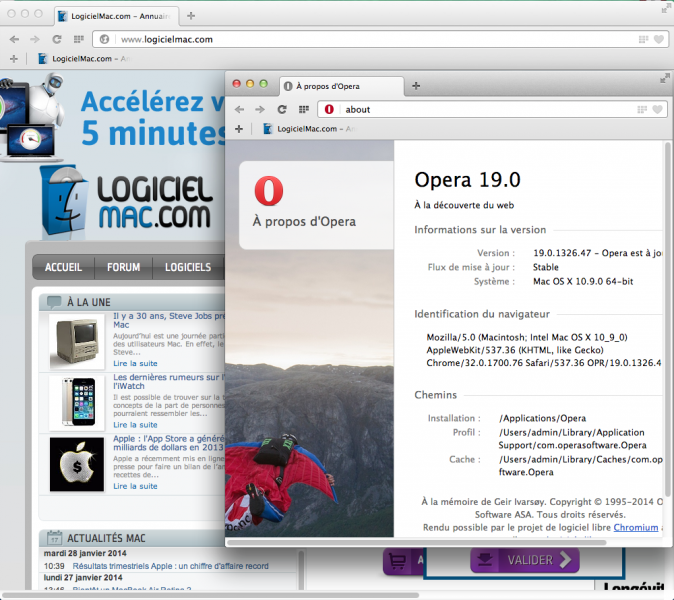This screenshot has width=674, height=600.
Task: Click the Mac OS X 10.9.0 64-bit text
Action: [x=583, y=282]
